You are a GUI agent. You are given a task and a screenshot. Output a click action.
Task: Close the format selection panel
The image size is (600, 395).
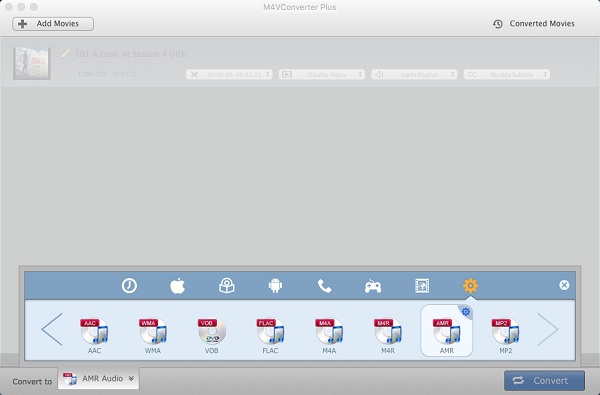[x=564, y=285]
